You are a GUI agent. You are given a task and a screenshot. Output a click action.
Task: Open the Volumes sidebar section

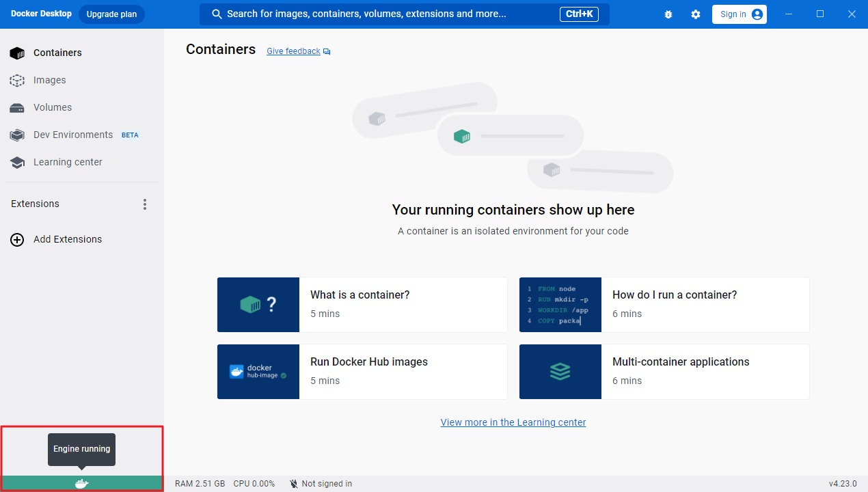tap(82, 107)
